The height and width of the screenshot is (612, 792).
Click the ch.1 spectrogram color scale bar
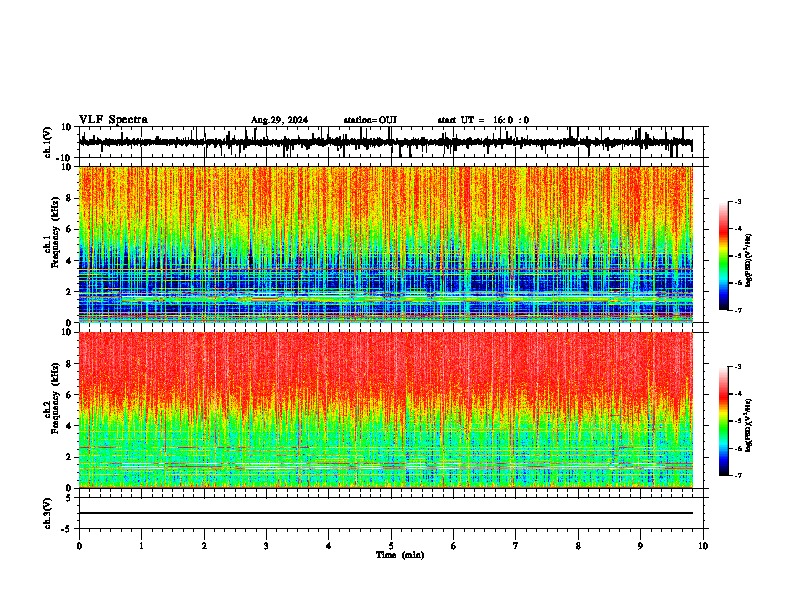[x=724, y=256]
